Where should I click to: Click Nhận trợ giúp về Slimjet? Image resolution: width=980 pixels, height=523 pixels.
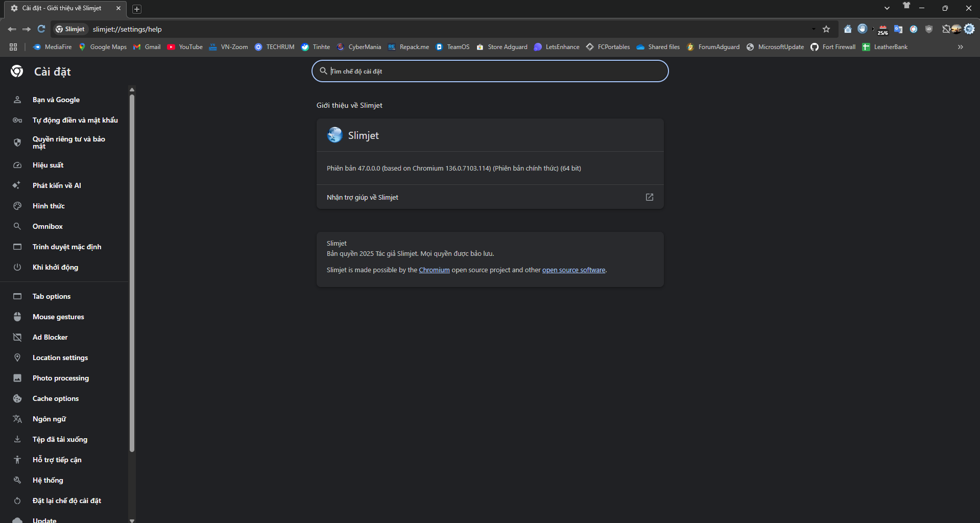(362, 197)
